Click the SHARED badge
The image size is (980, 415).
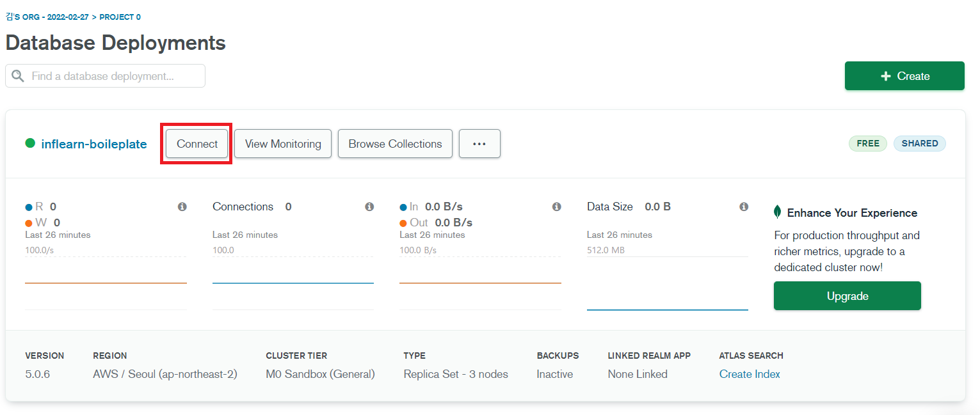point(920,143)
